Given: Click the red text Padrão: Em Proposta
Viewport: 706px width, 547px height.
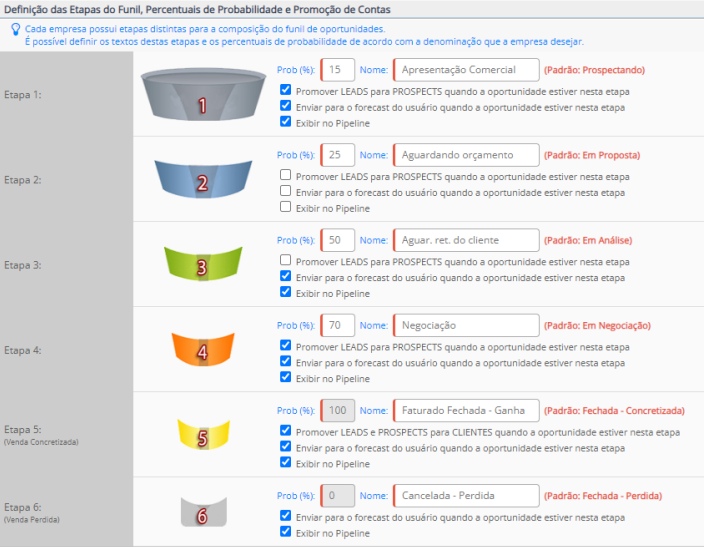Looking at the screenshot, I should tap(592, 155).
